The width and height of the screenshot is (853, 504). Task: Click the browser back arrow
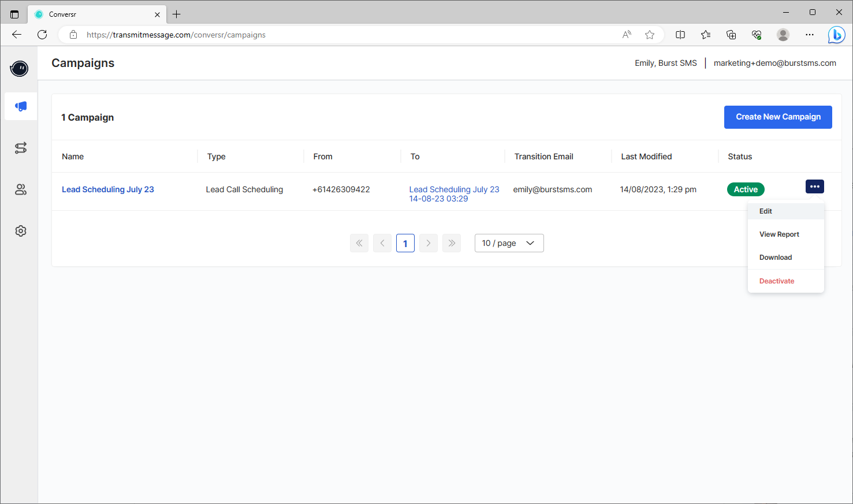point(17,35)
